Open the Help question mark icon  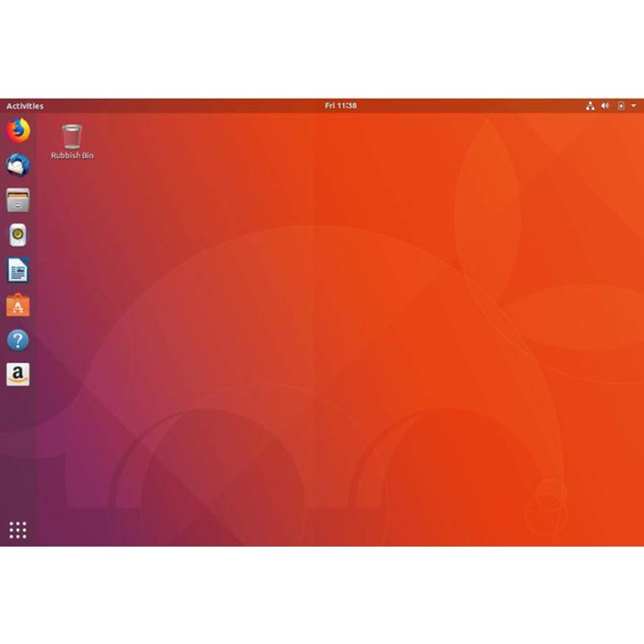18,340
